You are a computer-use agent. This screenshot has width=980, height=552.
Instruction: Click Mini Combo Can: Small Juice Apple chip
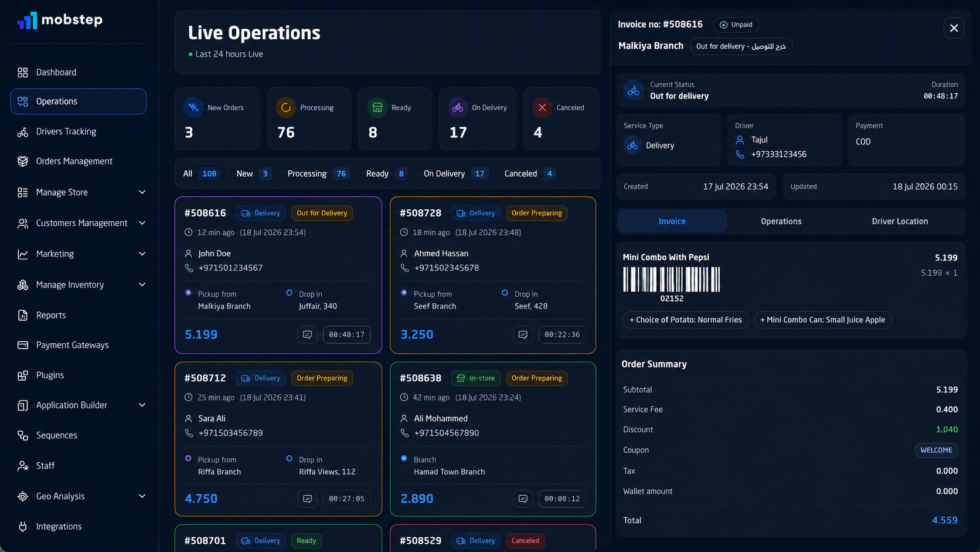pyautogui.click(x=822, y=320)
